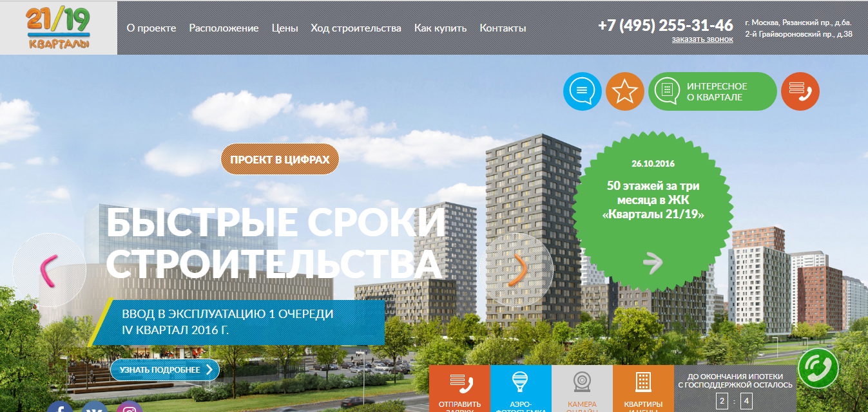Click the date 26.10.2016 in green badge
This screenshot has width=868, height=412.
click(x=653, y=164)
